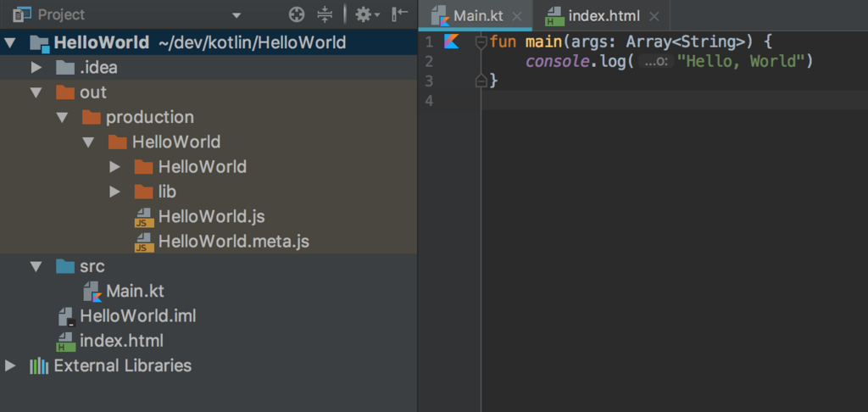Expand the lib folder
868x412 pixels.
[x=114, y=192]
